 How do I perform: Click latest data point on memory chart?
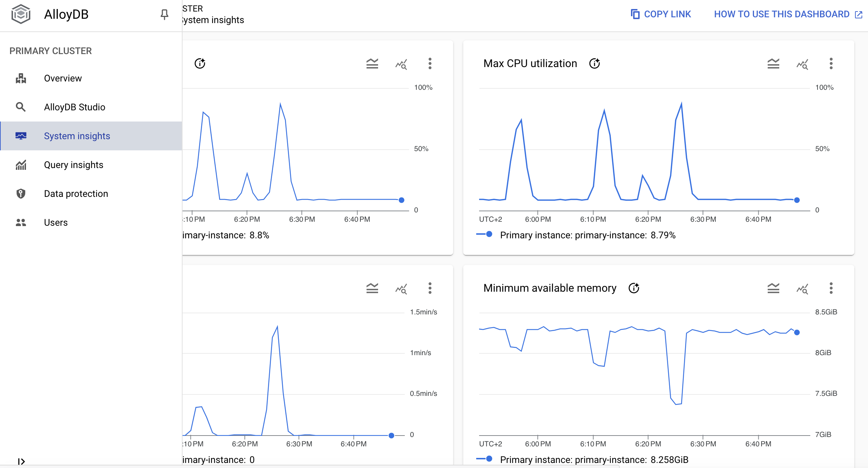click(797, 332)
